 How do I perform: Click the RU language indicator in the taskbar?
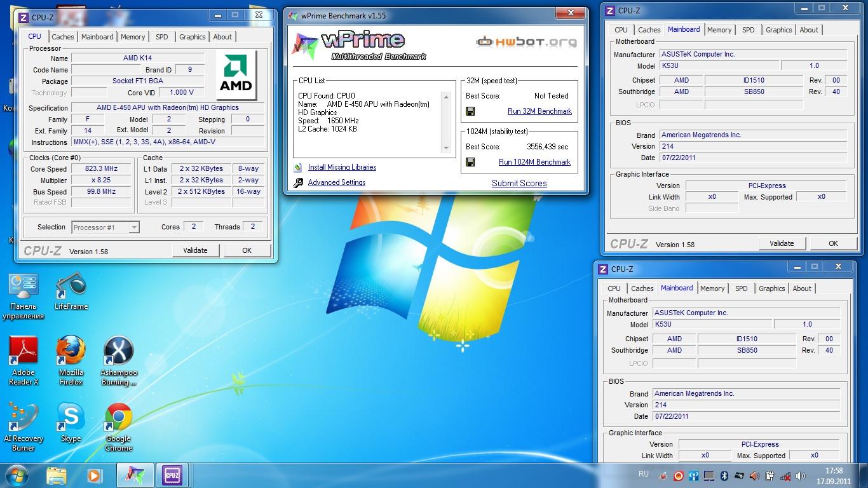pos(643,474)
